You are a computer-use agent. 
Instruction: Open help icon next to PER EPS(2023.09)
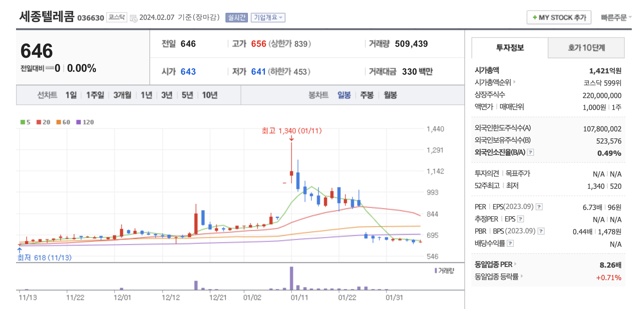[539, 207]
